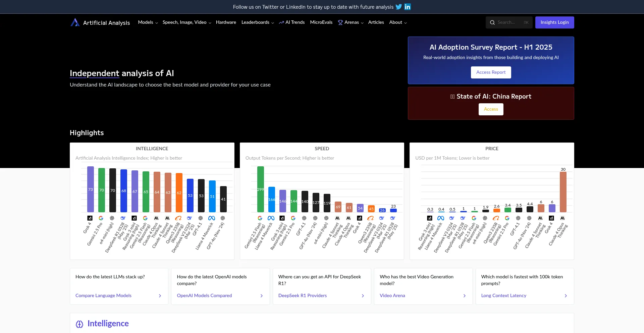Click the LinkedIn icon in top banner
Image resolution: width=644 pixels, height=333 pixels.
click(x=408, y=7)
